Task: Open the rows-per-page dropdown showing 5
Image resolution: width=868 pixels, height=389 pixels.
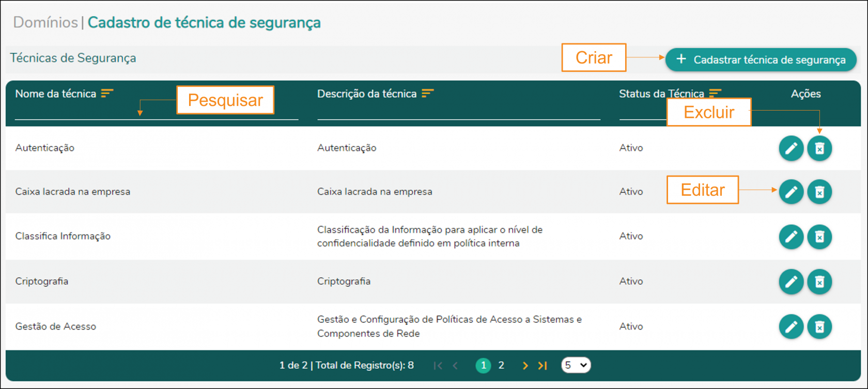Action: [x=576, y=365]
